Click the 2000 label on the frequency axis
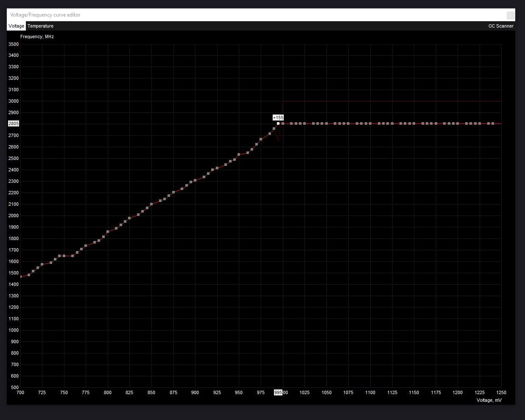The image size is (525, 420). [x=13, y=216]
